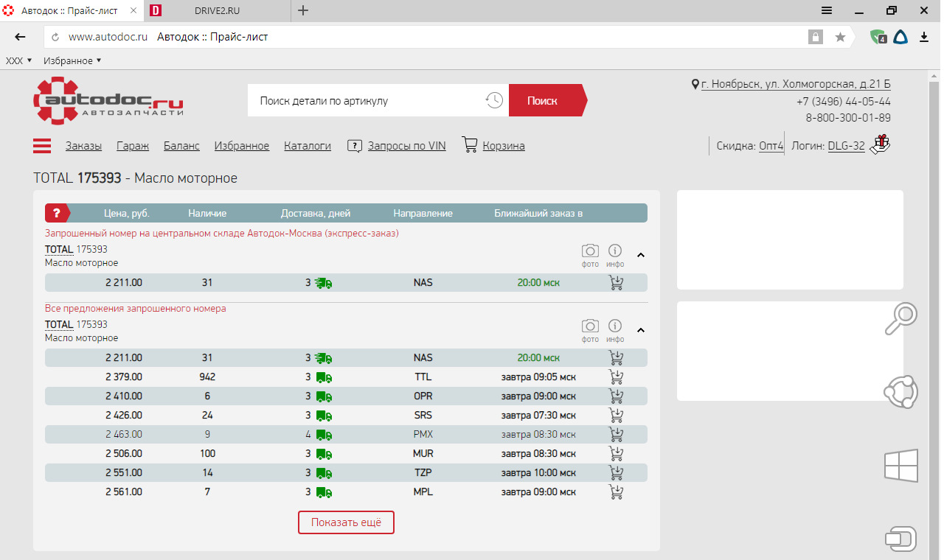
Task: Click завтра 09:05 мск order time
Action: [538, 377]
